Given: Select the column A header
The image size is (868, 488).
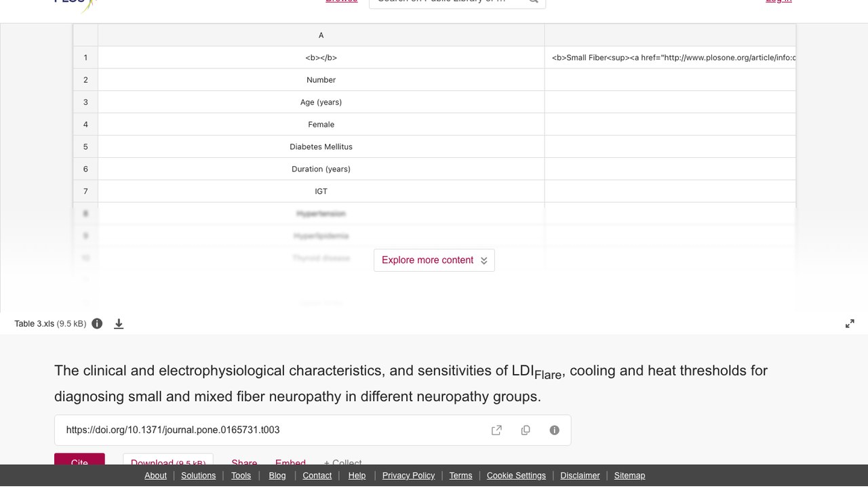Looking at the screenshot, I should (321, 35).
